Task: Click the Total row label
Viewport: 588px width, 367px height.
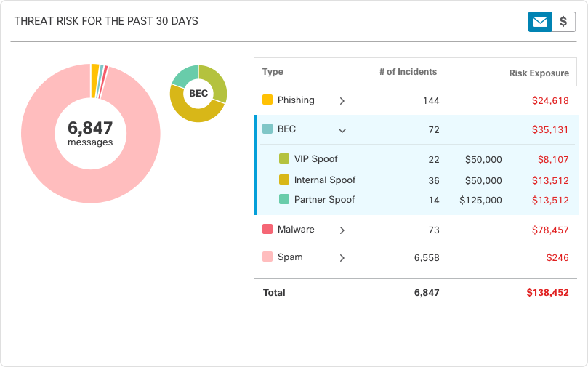Action: [274, 293]
